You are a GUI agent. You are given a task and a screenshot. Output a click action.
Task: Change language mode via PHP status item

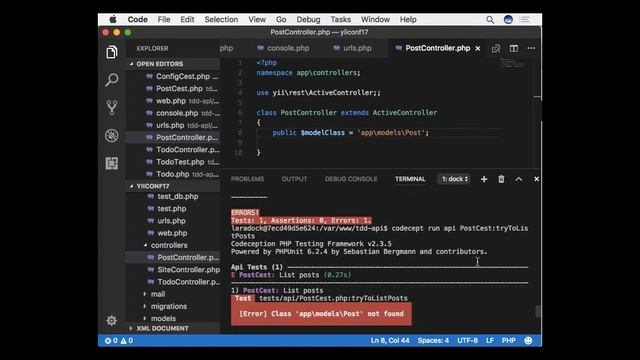[x=509, y=340]
